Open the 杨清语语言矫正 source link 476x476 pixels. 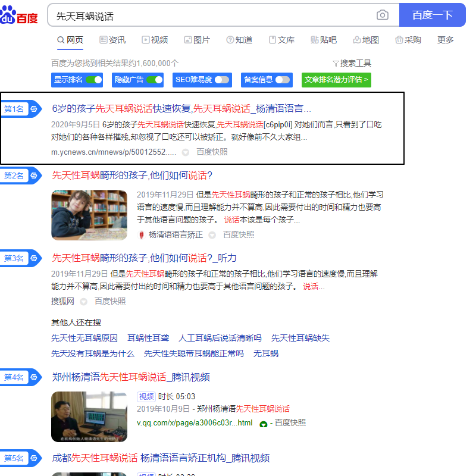(176, 234)
